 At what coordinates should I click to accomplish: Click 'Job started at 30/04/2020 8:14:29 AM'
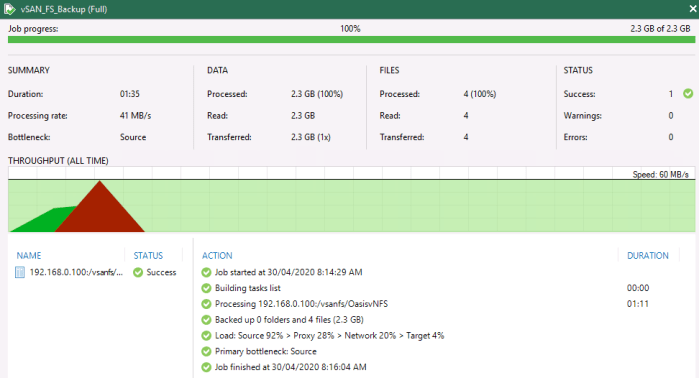coord(288,272)
